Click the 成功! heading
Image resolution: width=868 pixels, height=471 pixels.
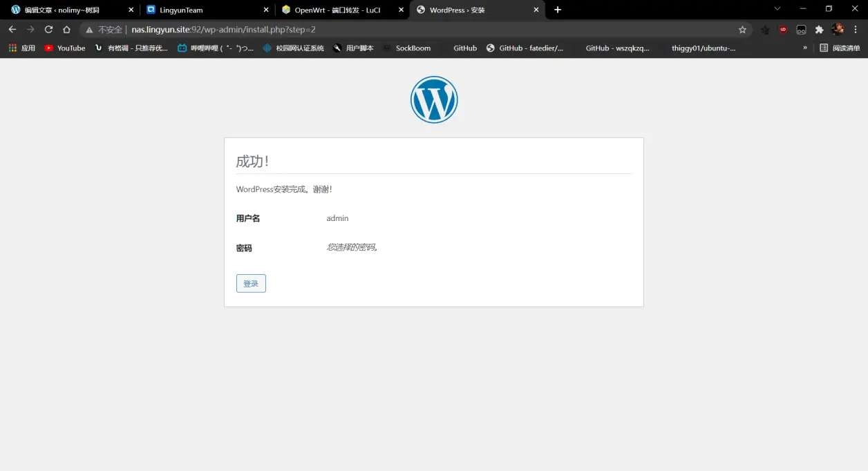(252, 161)
